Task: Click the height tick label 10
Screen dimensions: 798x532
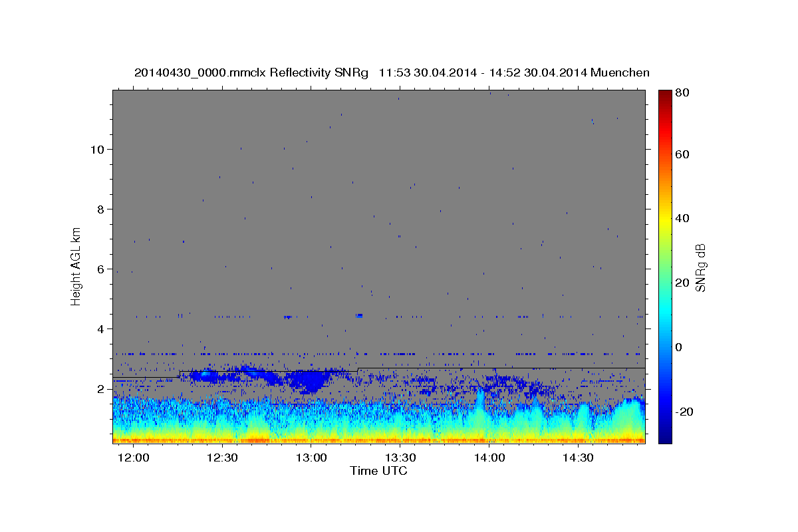Action: (x=97, y=150)
